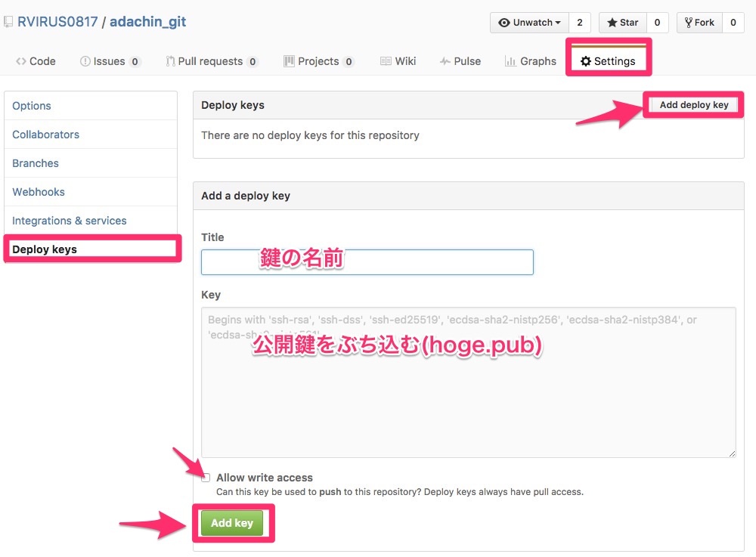Select Deploy keys in sidebar

91,249
